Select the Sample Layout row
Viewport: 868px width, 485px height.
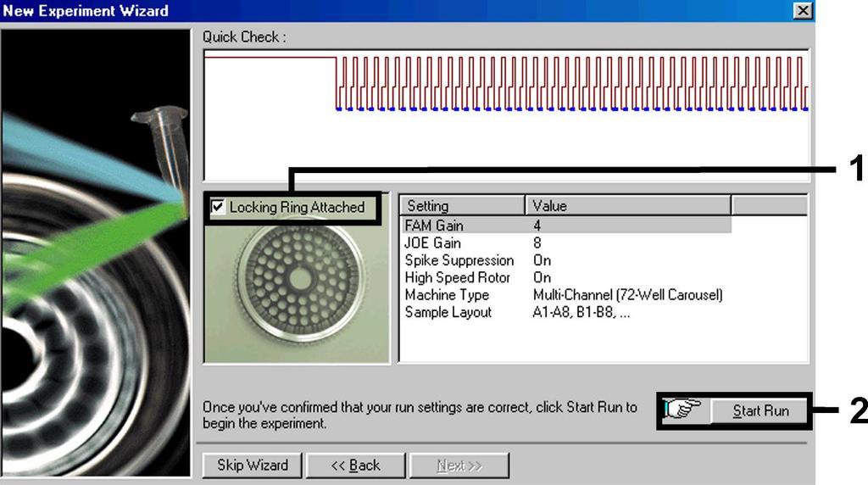pos(565,312)
